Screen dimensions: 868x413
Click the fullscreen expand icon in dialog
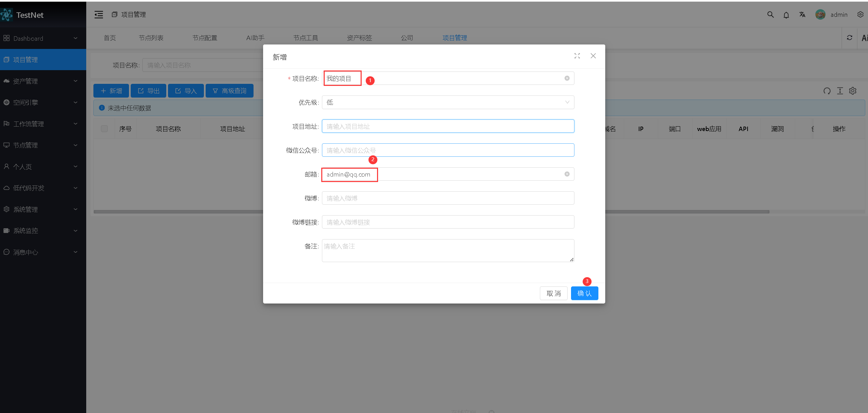[x=577, y=56]
